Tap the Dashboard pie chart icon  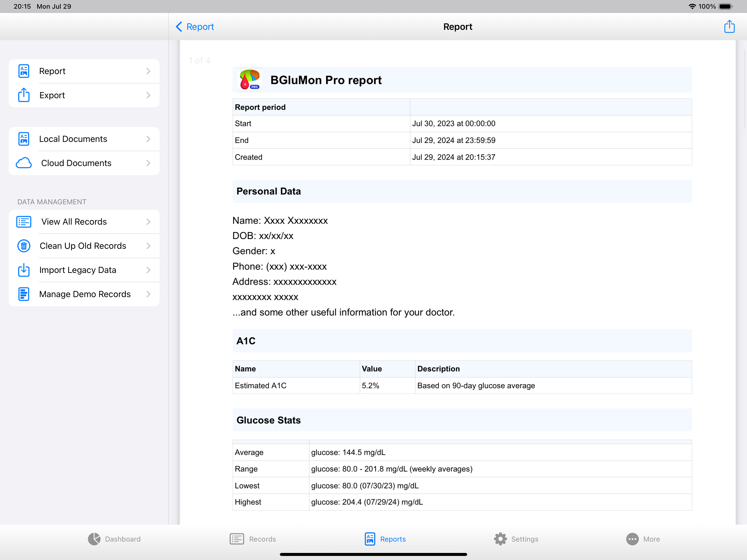[94, 539]
